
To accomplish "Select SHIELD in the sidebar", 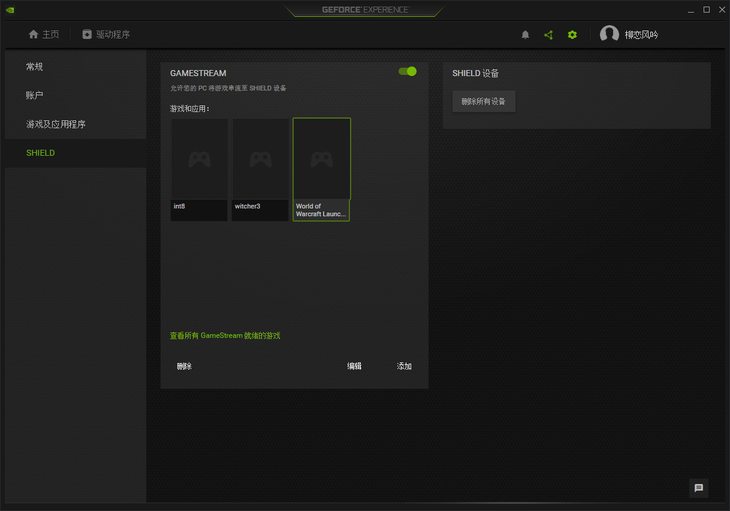I will pyautogui.click(x=76, y=153).
